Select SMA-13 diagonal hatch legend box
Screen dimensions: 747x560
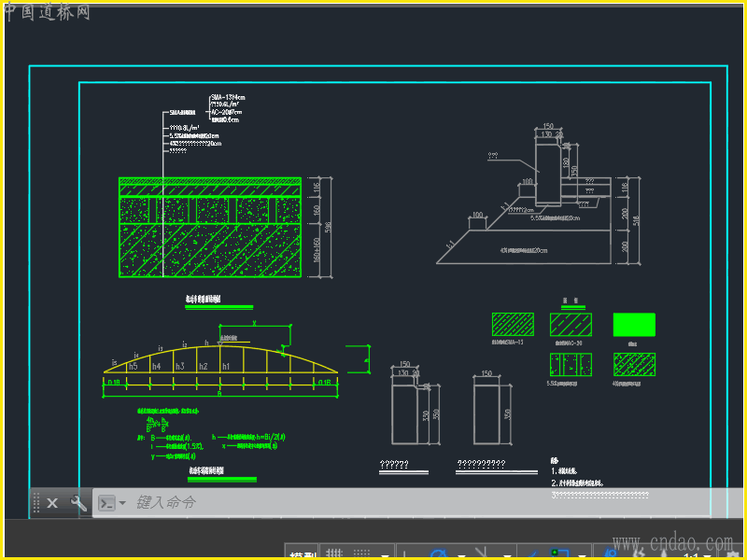[513, 325]
